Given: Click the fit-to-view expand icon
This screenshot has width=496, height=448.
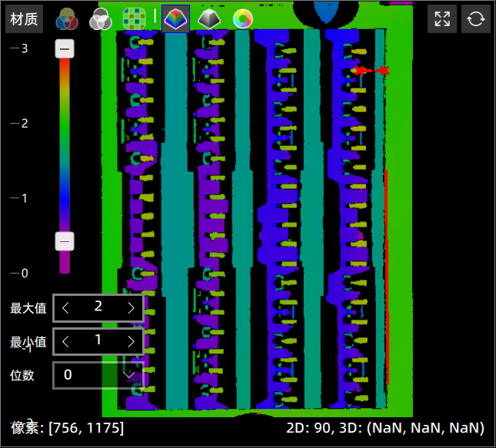Looking at the screenshot, I should tap(442, 19).
